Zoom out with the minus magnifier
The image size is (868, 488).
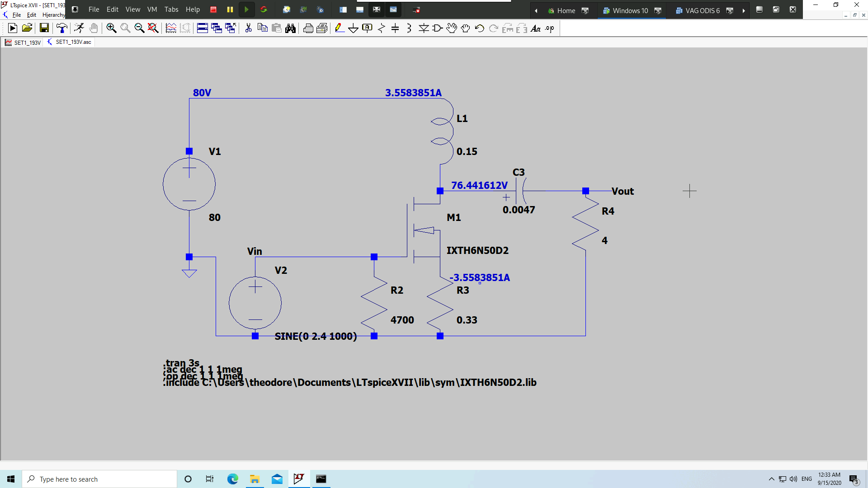click(x=139, y=28)
